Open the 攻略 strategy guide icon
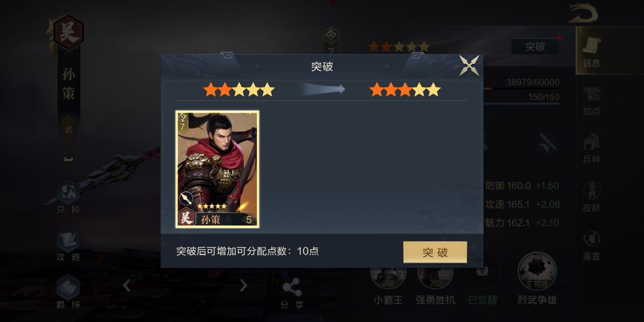Screen dimensions: 644x322 tap(68, 246)
